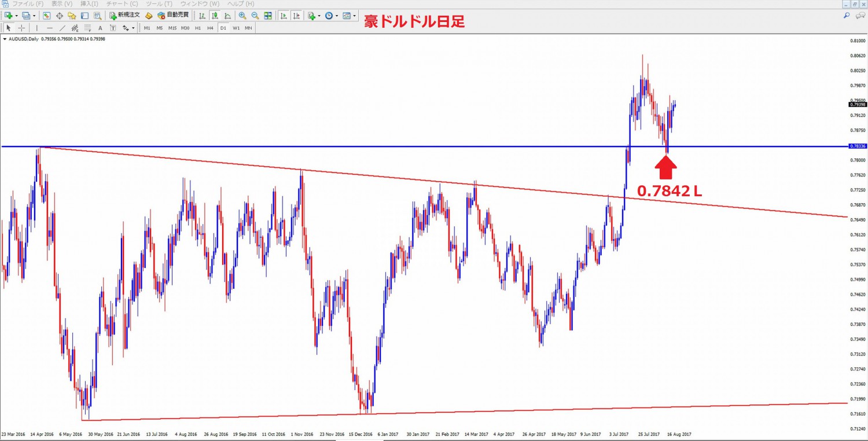868x441 pixels.
Task: Click the 6 Jan 2017 date label
Action: click(x=388, y=433)
